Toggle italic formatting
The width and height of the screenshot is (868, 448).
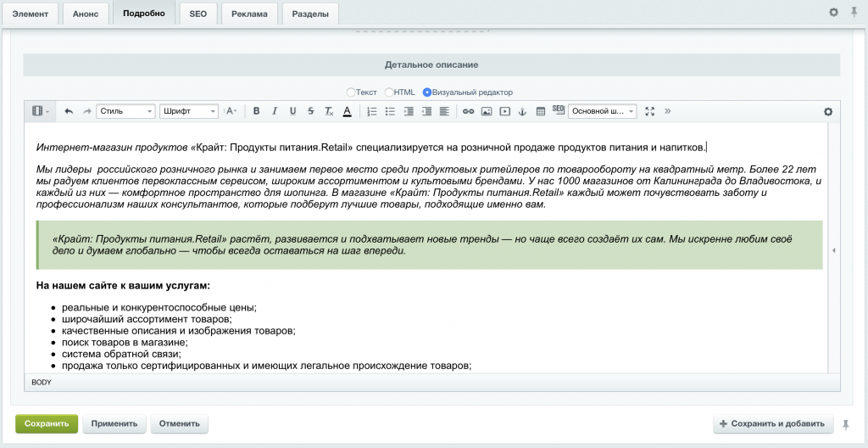coord(275,111)
